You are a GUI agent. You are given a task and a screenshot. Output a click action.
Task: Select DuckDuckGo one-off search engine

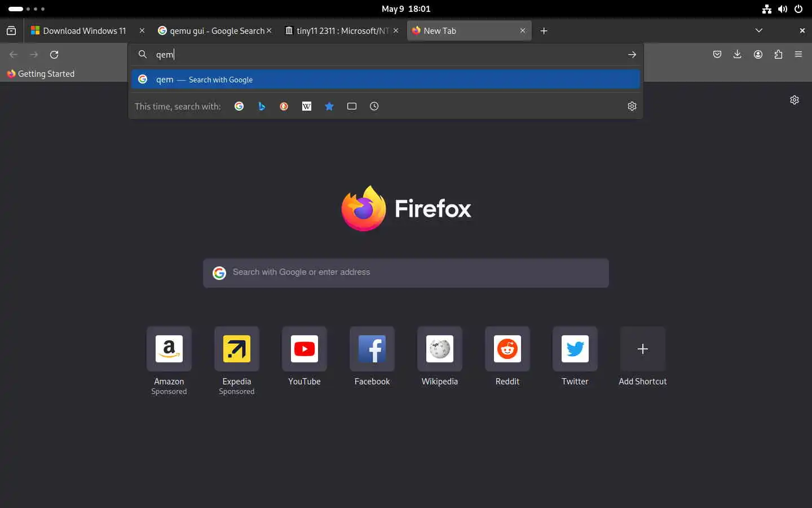pos(284,106)
